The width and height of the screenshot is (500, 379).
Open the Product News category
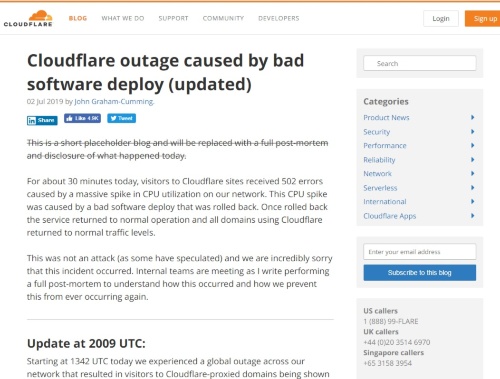pos(386,118)
